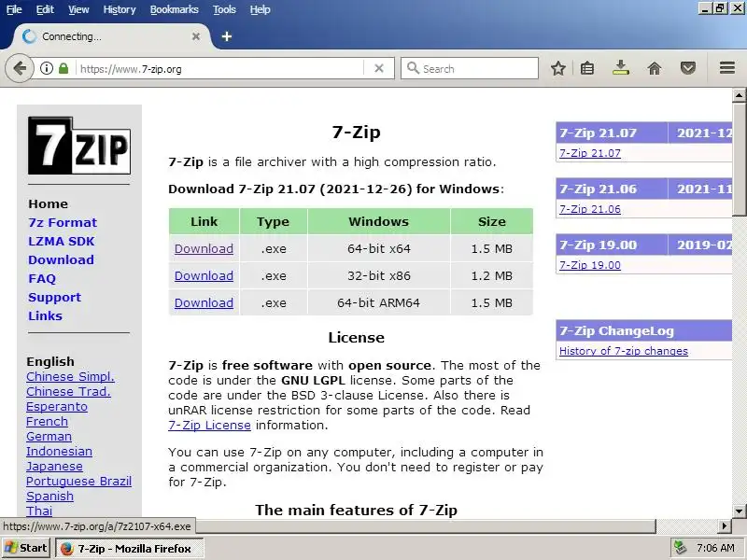Click horizontal scrollbar right arrow
The height and width of the screenshot is (560, 747).
pyautogui.click(x=725, y=526)
